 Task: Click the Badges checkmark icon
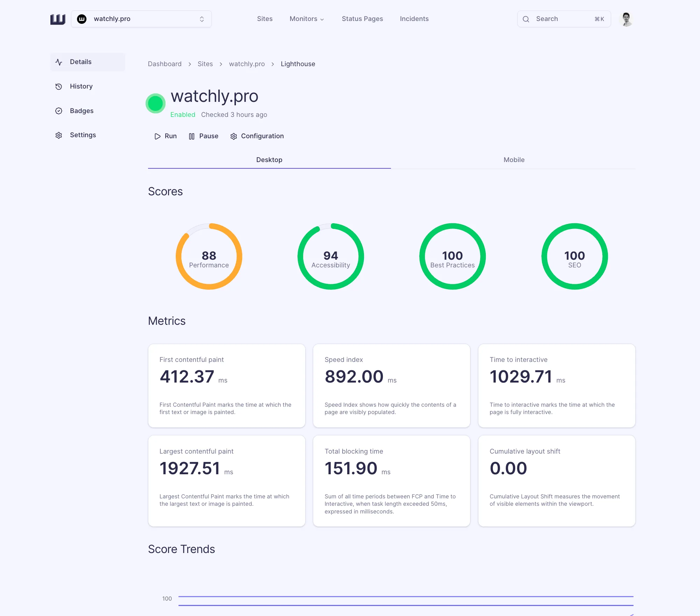coord(59,111)
